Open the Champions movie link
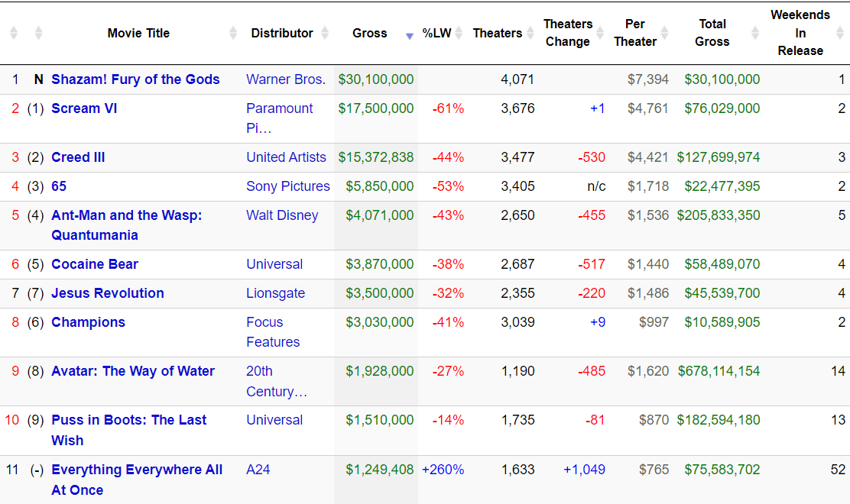The height and width of the screenshot is (504, 850). pos(89,323)
